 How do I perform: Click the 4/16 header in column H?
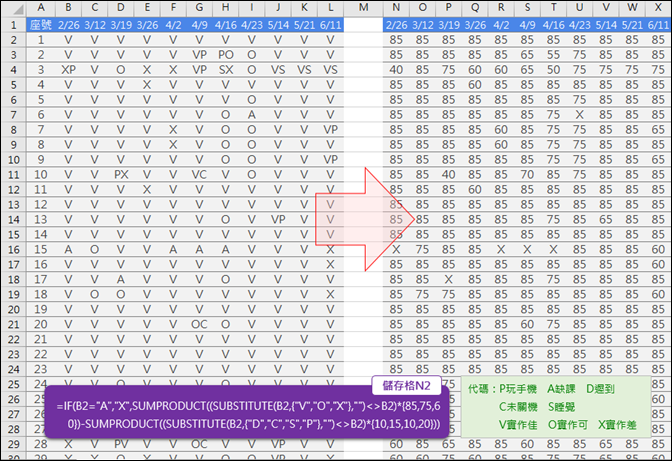point(225,25)
